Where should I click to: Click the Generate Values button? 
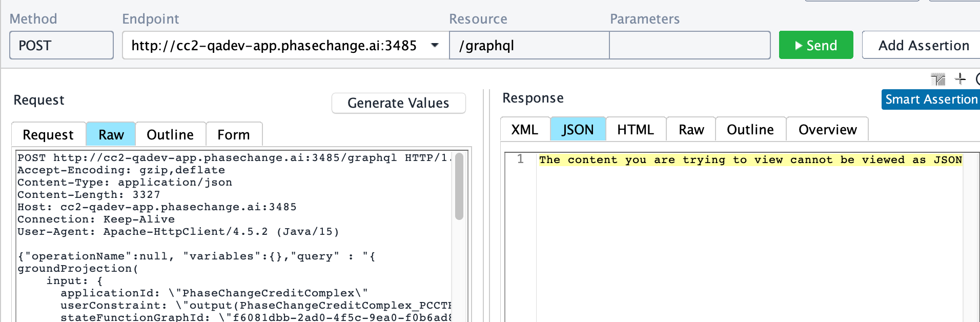click(x=398, y=103)
